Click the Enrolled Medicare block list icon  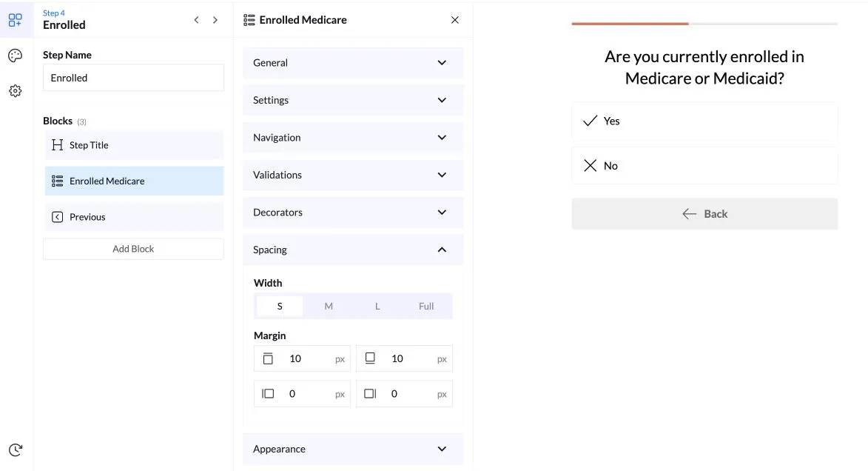(57, 181)
